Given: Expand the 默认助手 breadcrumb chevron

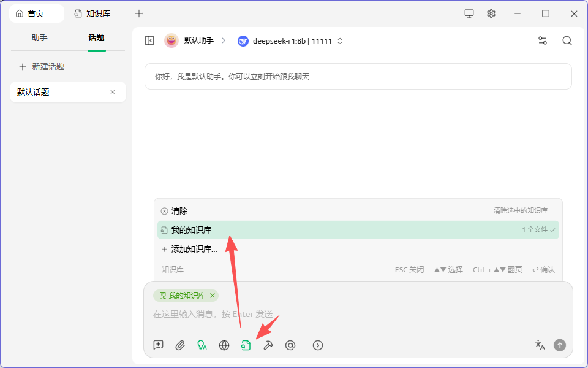Looking at the screenshot, I should click(x=224, y=40).
